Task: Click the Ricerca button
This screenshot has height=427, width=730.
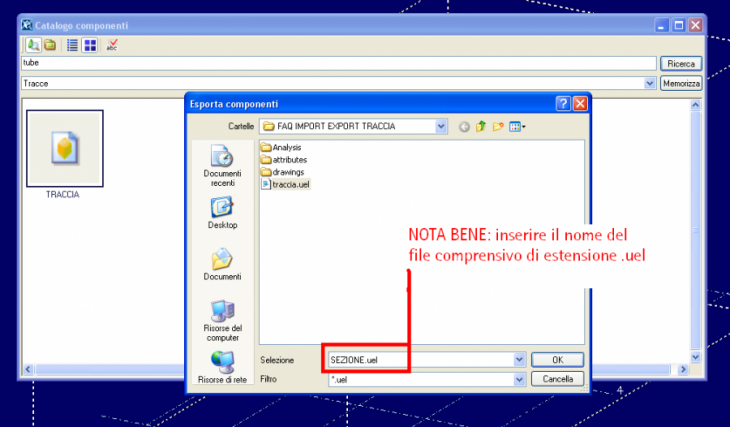Action: point(681,63)
